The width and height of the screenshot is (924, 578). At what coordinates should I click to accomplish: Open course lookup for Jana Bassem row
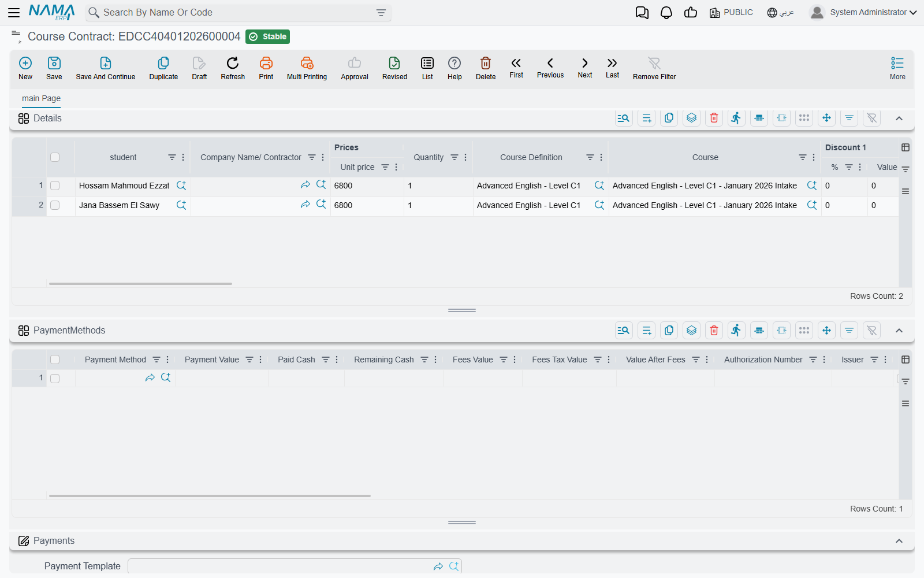pyautogui.click(x=812, y=205)
